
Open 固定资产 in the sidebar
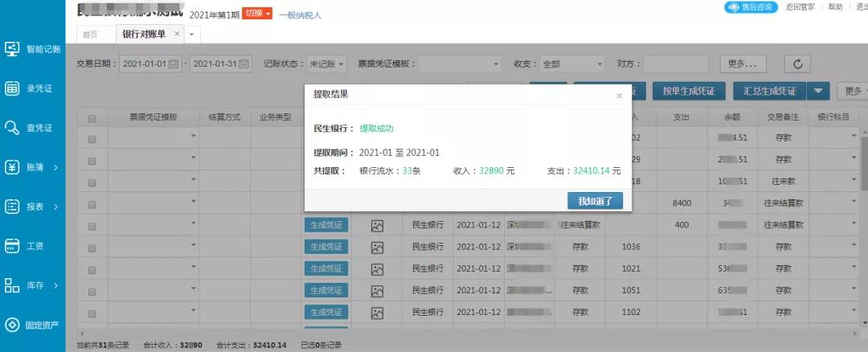33,325
